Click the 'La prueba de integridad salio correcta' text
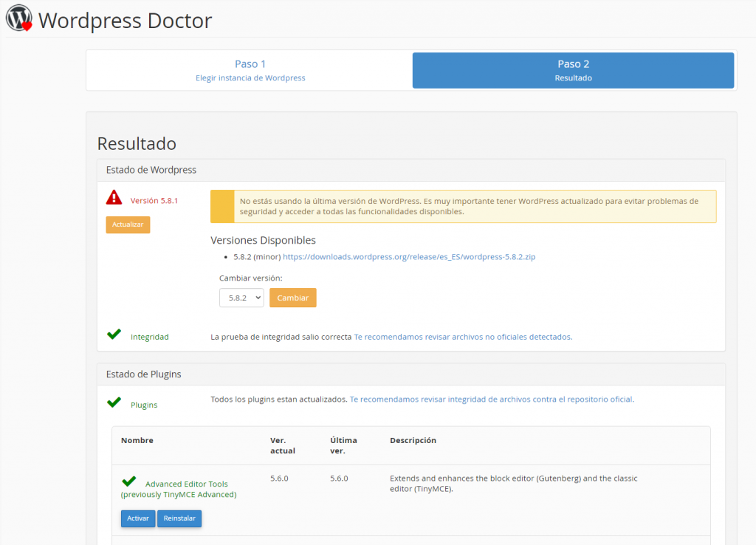Viewport: 756px width, 545px height. pos(281,337)
